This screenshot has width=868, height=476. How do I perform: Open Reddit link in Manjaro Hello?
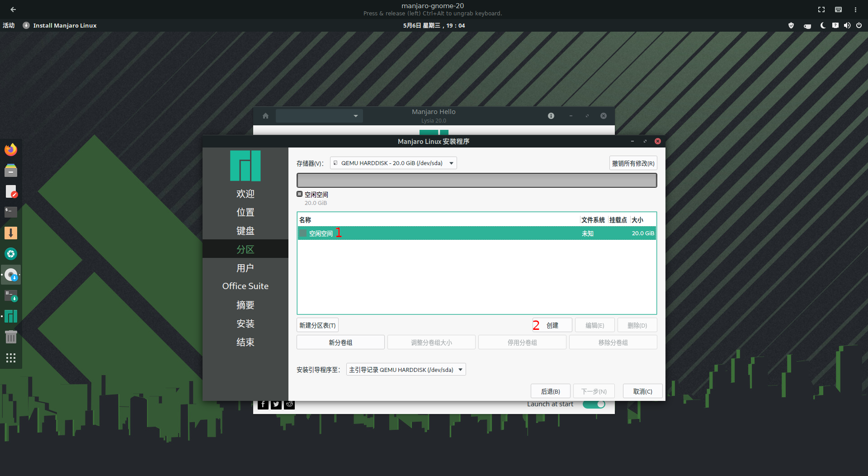289,405
